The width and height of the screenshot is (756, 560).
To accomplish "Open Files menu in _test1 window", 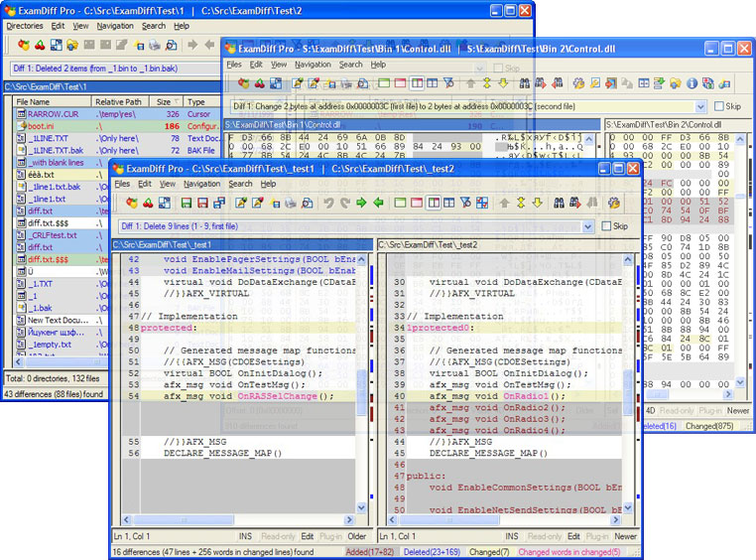I will coord(122,184).
